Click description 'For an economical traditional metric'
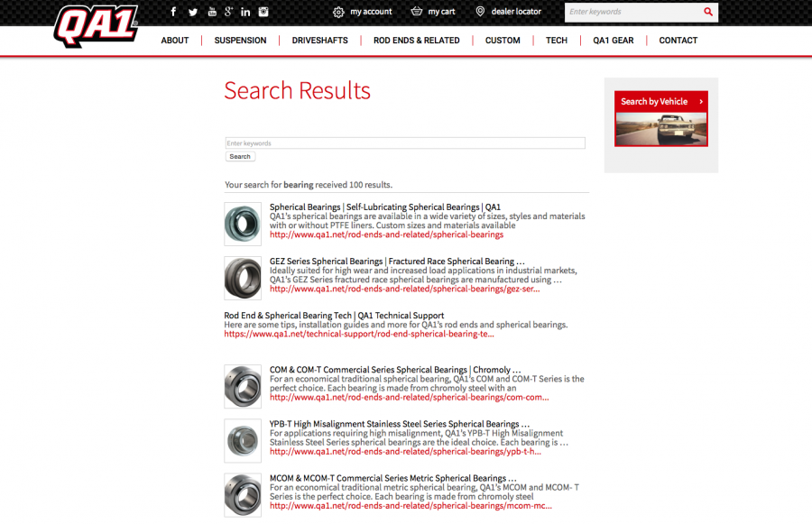 (x=425, y=492)
